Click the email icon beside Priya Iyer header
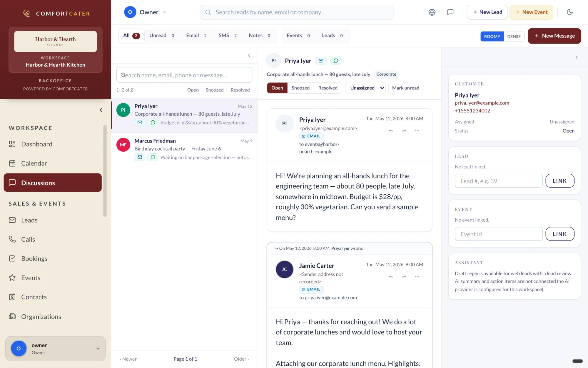This screenshot has width=588, height=368. click(321, 61)
